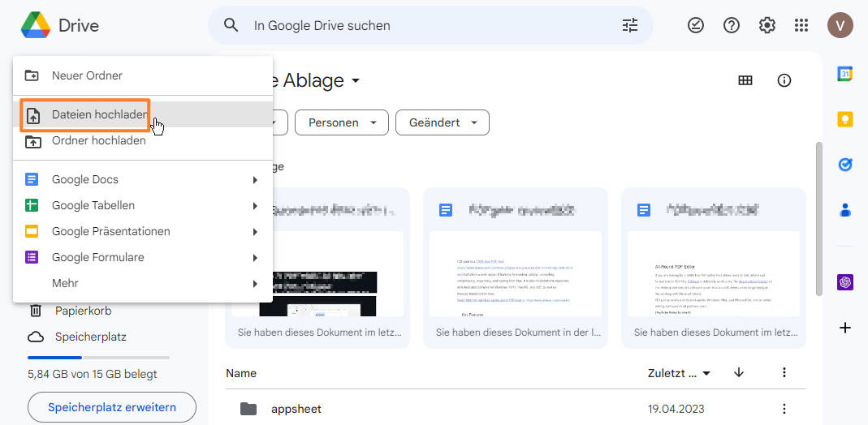Viewport: 868px width, 425px height.
Task: Click the Google Drive logo
Action: pos(36,25)
